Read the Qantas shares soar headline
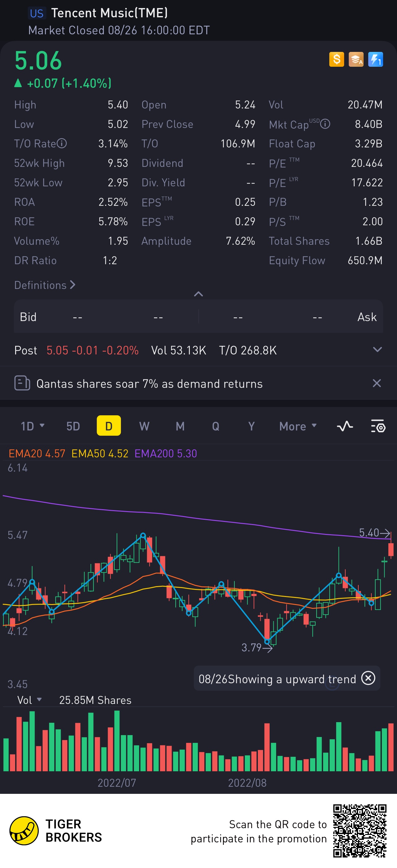 [149, 383]
